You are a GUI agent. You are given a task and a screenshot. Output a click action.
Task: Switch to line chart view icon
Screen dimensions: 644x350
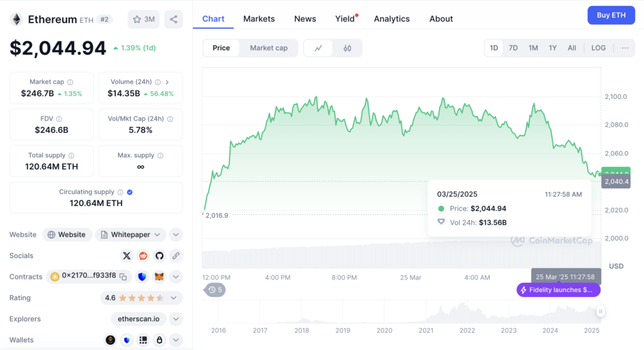tap(318, 48)
